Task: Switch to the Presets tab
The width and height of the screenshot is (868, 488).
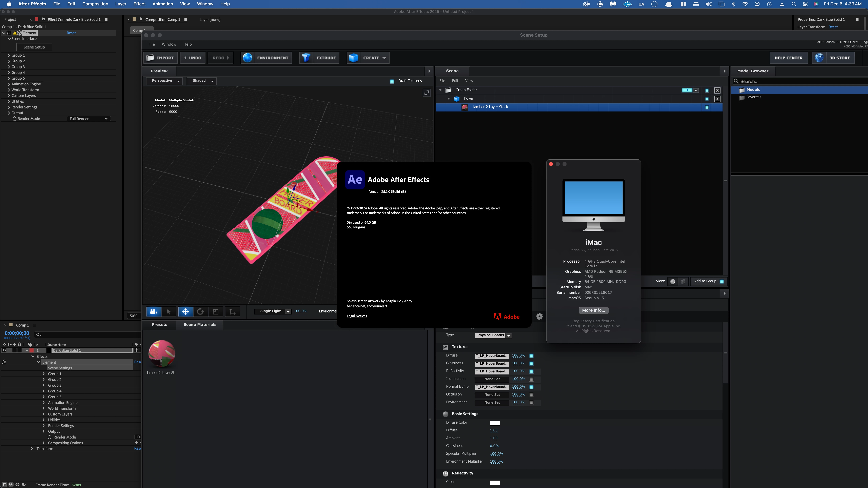Action: click(x=159, y=325)
